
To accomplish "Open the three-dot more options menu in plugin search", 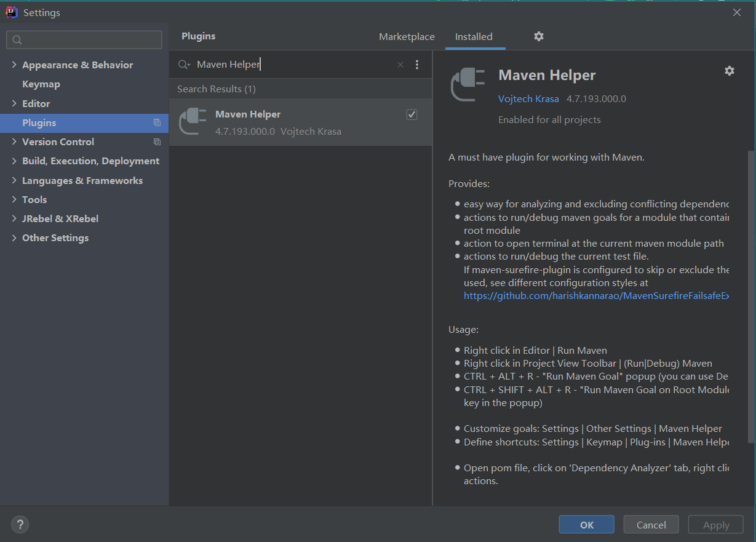I will click(x=417, y=65).
